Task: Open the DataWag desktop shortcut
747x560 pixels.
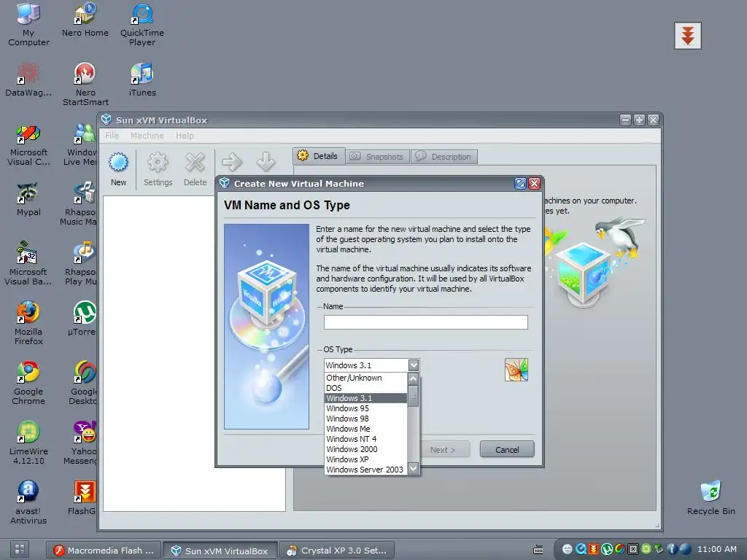Action: (28, 79)
